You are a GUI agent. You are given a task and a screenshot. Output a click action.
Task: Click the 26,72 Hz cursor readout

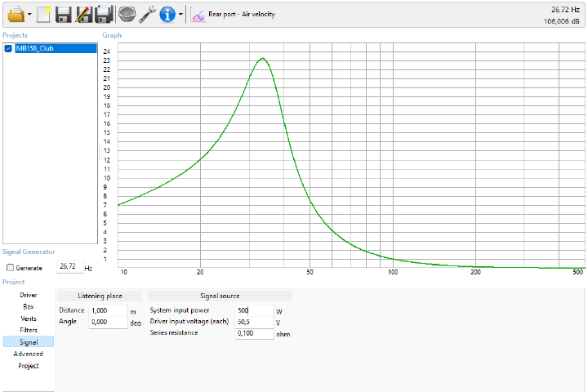click(565, 10)
